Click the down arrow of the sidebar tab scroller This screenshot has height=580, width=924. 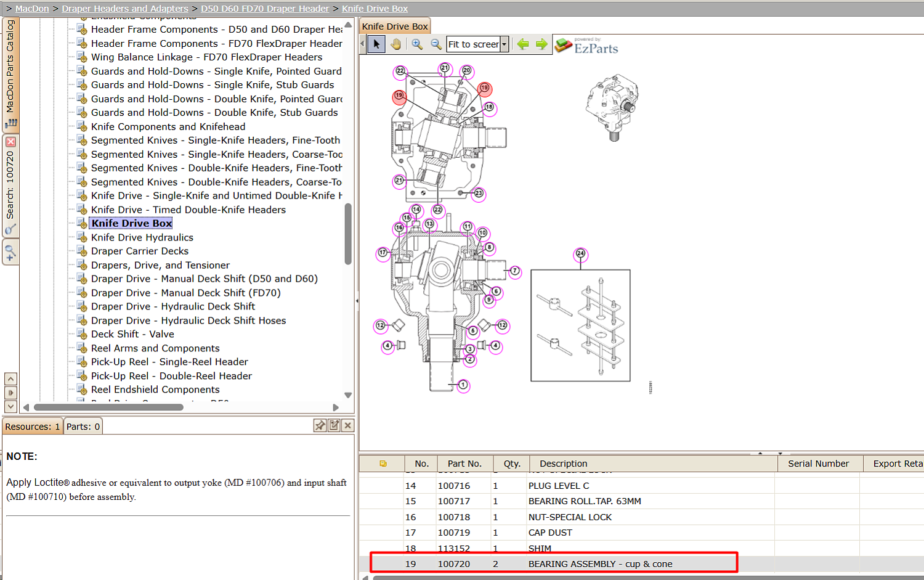[10, 406]
